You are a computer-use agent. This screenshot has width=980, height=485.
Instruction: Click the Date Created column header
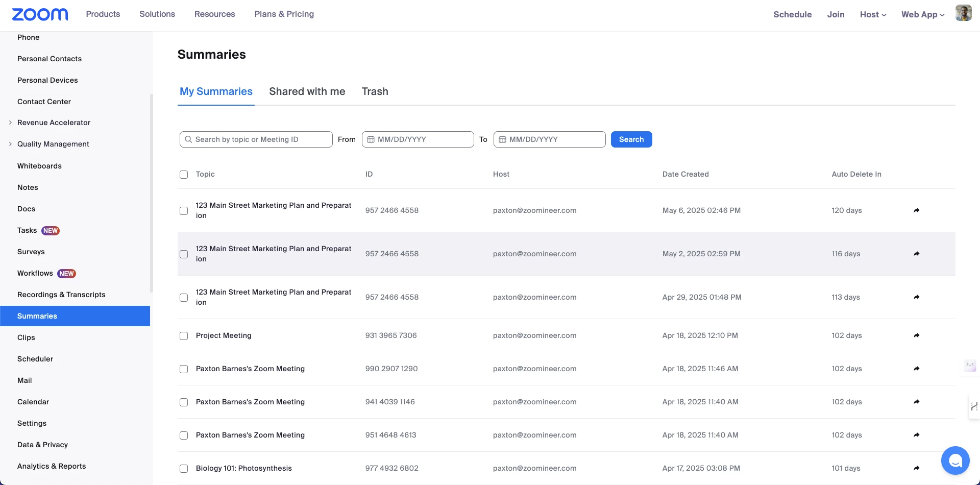pyautogui.click(x=685, y=174)
